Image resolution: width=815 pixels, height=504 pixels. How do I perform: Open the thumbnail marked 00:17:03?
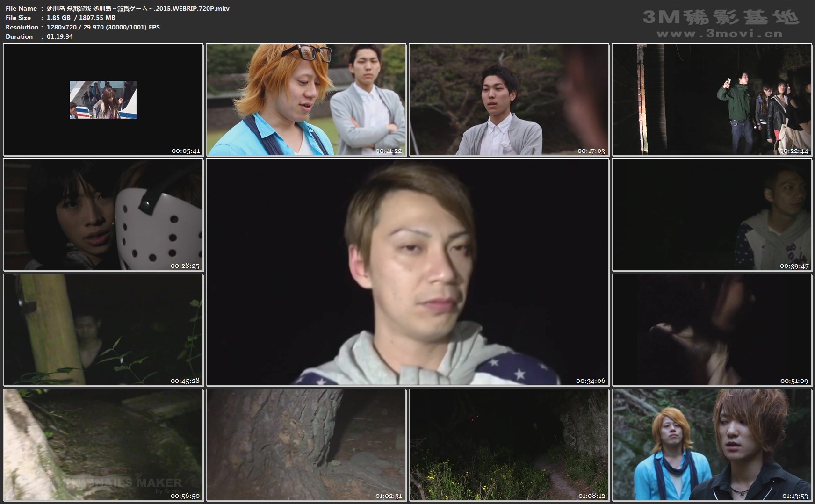point(509,100)
